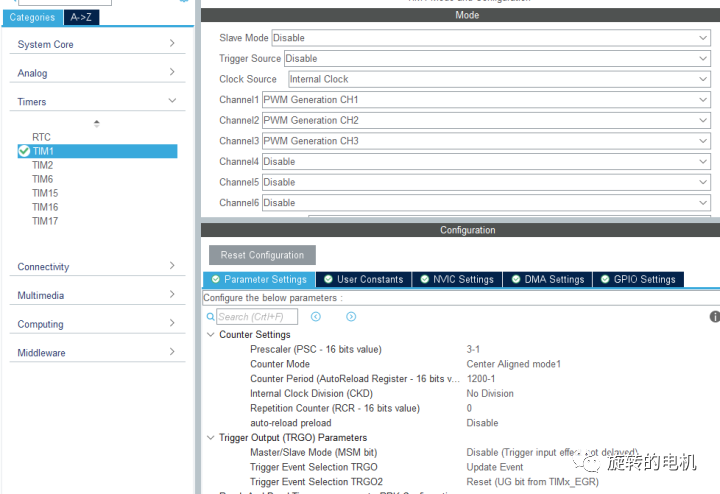The width and height of the screenshot is (720, 494).
Task: Open the NVIC Settings tab
Action: [x=457, y=279]
